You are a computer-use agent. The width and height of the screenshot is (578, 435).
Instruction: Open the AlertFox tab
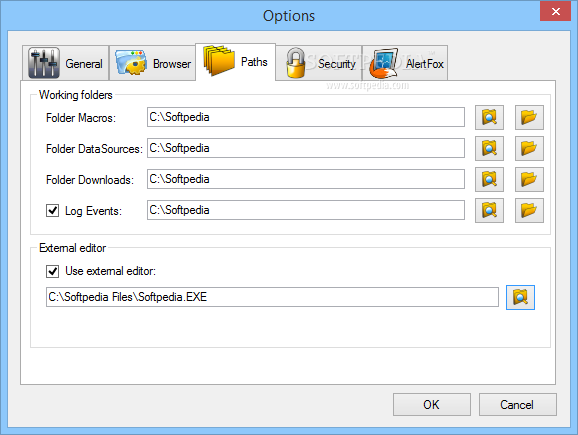pos(405,63)
